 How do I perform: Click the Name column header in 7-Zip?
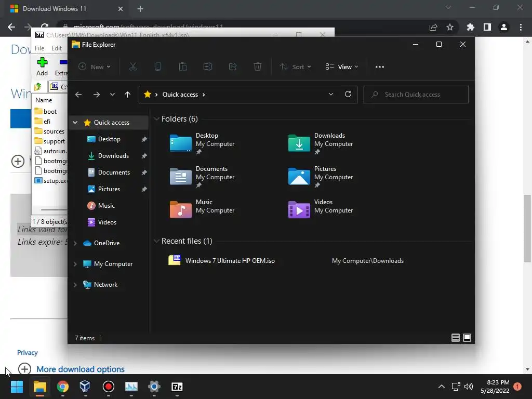click(44, 100)
